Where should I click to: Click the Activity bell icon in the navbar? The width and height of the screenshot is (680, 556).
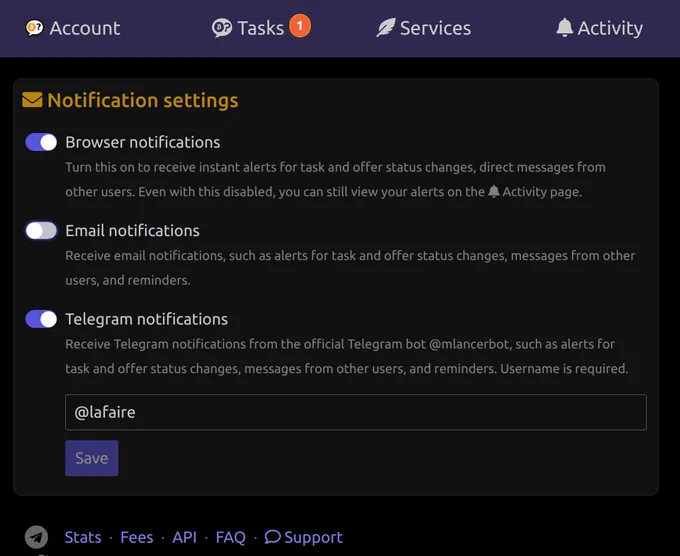tap(565, 28)
